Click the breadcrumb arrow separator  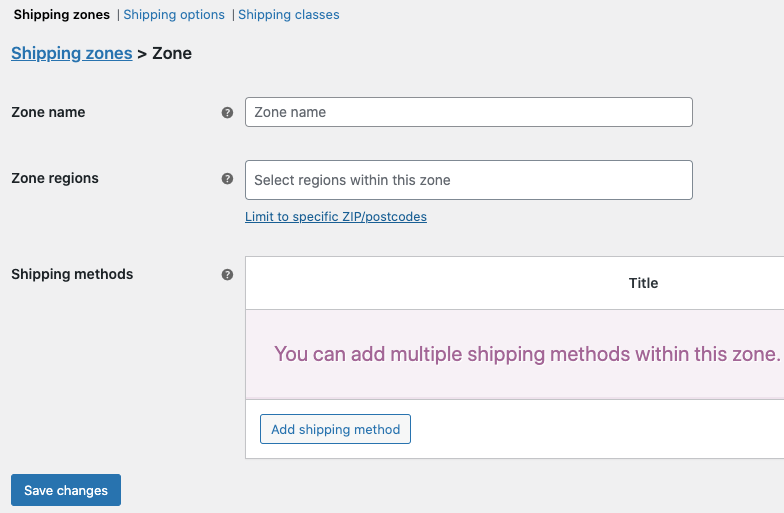coord(142,54)
